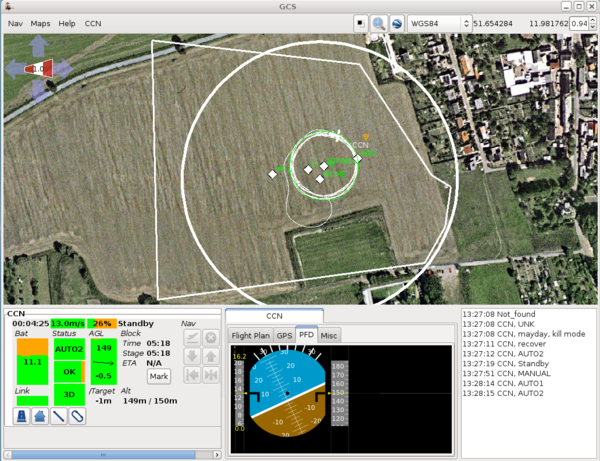Select the WP1 waypoint diamond
Image resolution: width=600 pixels, height=461 pixels.
[272, 174]
